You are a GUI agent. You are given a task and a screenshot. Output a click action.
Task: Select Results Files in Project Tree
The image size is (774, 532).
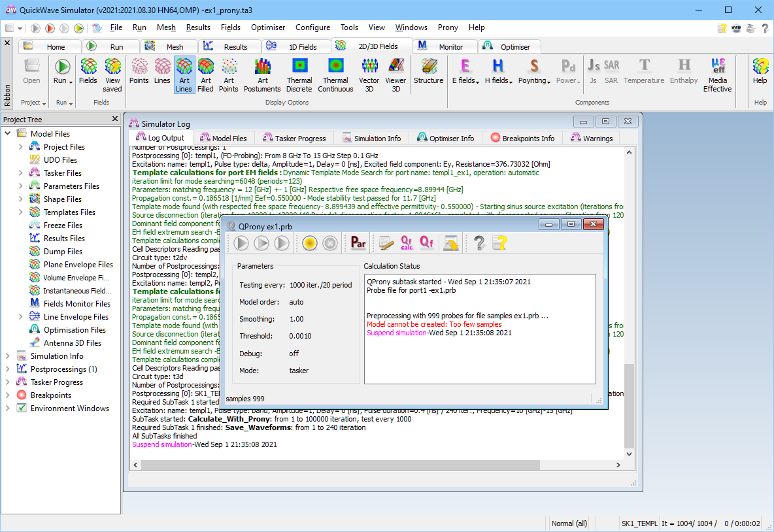[64, 239]
